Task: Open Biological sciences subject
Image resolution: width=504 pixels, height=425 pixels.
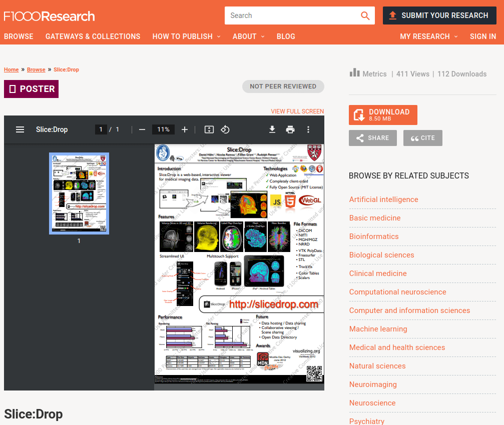Action: [x=381, y=255]
